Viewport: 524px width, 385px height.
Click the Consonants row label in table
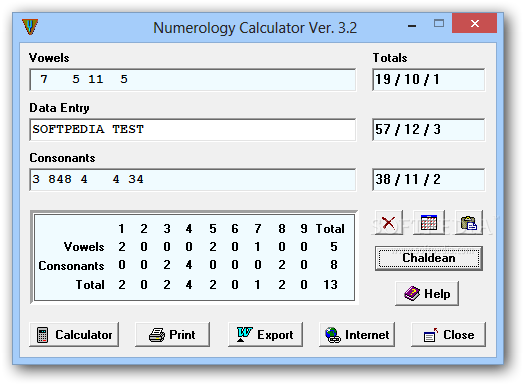tap(71, 266)
